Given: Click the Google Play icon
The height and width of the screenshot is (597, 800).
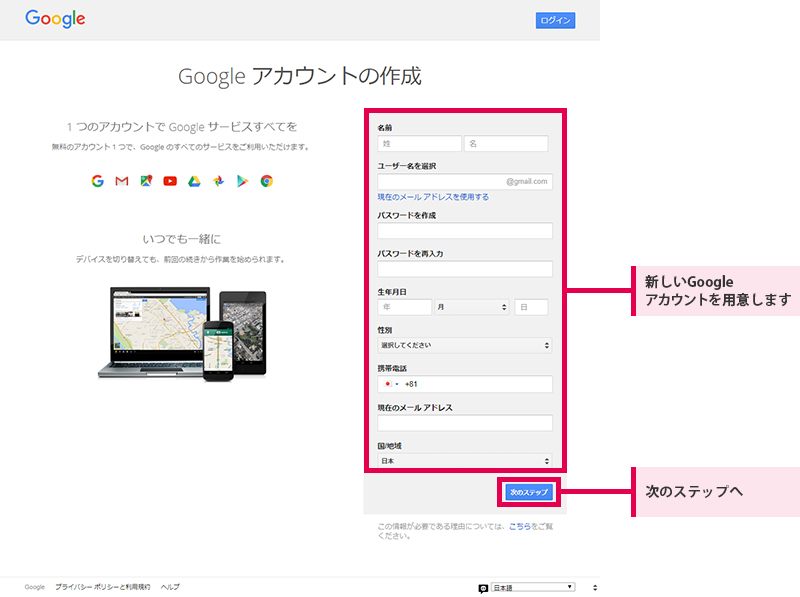Looking at the screenshot, I should point(242,181).
